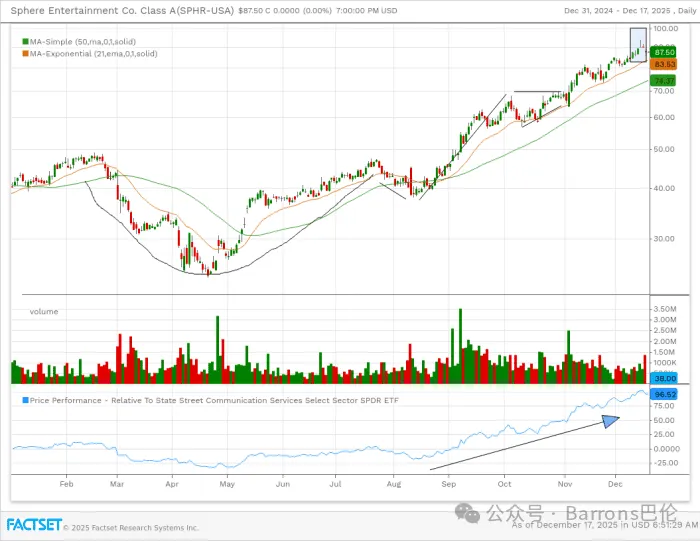Viewport: 700px width, 541px height.
Task: Click the 1000K volume axis label
Action: (665, 363)
